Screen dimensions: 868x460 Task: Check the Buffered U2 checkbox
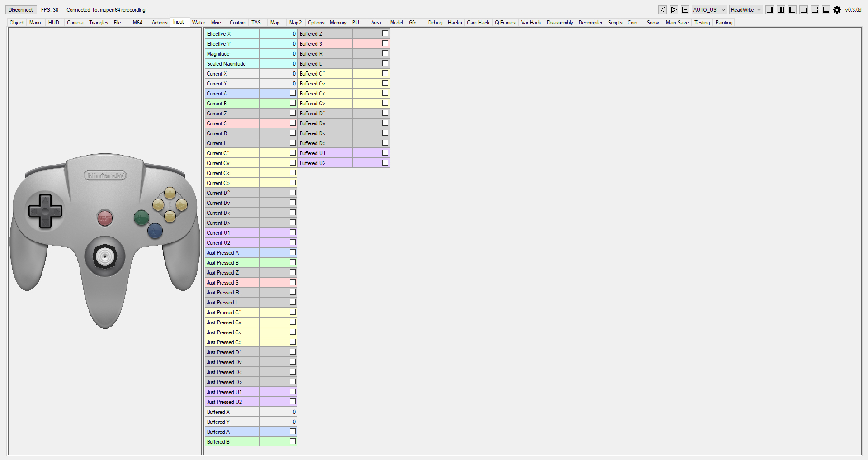click(x=385, y=163)
